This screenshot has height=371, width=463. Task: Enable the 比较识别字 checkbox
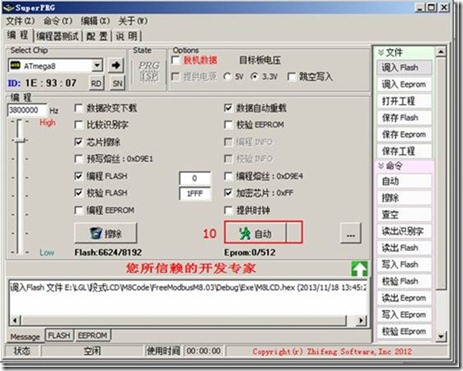pos(79,125)
